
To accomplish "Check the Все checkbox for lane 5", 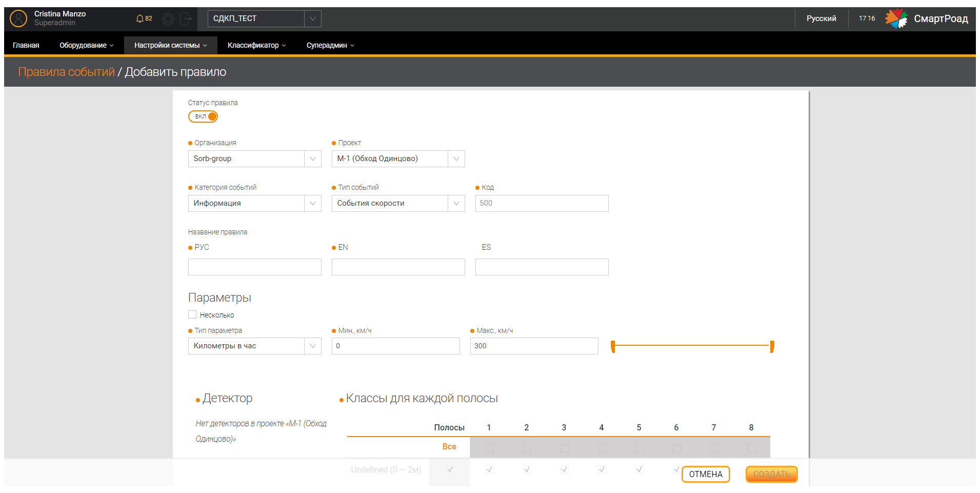I will (639, 448).
